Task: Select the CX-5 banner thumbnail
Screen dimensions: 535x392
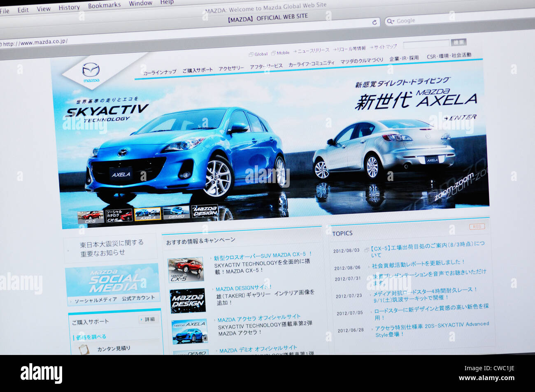Action: pyautogui.click(x=90, y=217)
